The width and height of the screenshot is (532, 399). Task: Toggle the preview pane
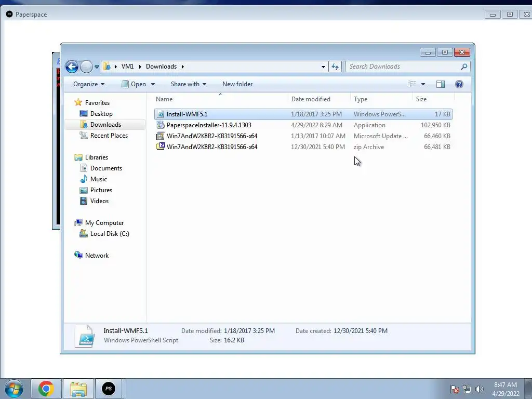pos(441,84)
